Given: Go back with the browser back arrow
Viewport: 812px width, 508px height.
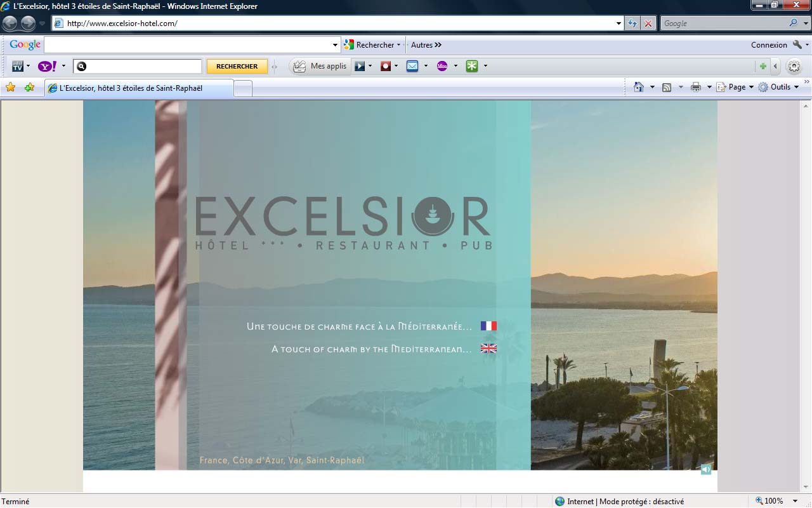Looking at the screenshot, I should [x=10, y=23].
